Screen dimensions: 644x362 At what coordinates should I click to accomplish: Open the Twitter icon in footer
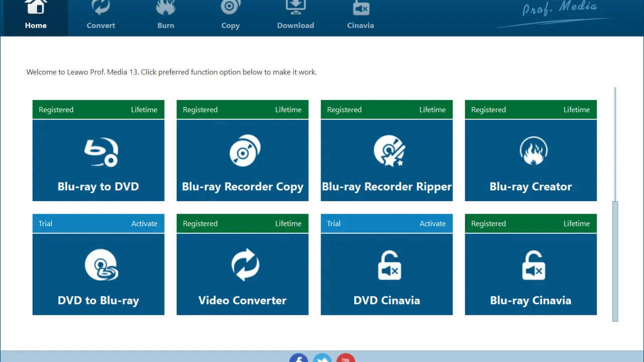click(322, 357)
